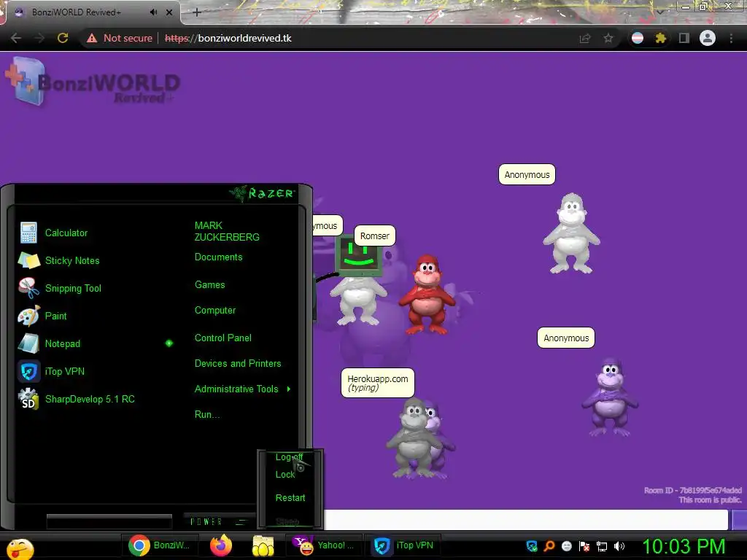Click the BonziWORLD Revived+ logo
Image resolution: width=747 pixels, height=560 pixels.
point(94,83)
